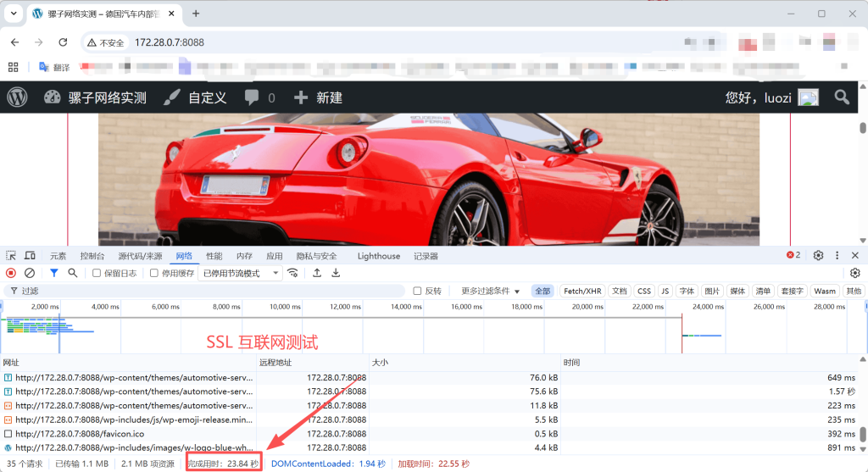Viewport: 868px width, 472px height.
Task: Open the Lighthouse tab
Action: pos(378,256)
